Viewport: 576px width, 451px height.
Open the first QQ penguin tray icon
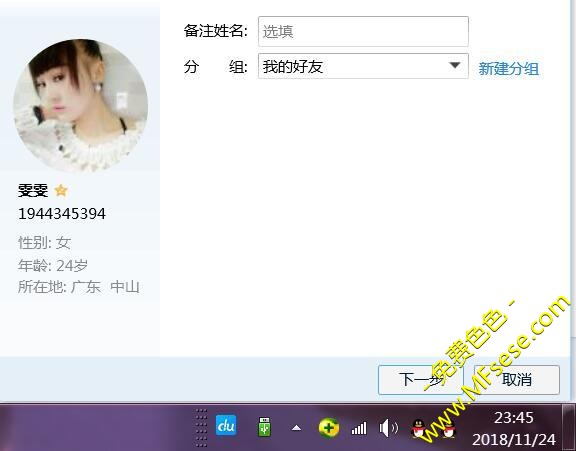(x=418, y=428)
